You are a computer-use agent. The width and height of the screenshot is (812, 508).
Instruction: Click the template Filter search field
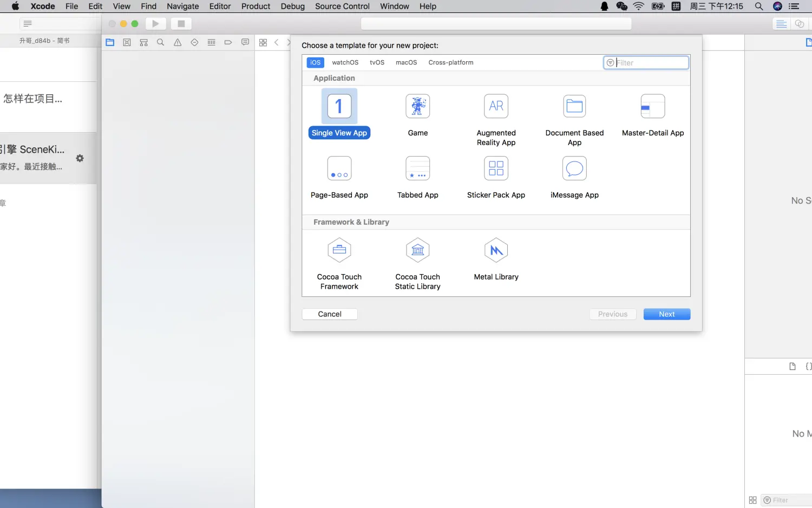[x=646, y=63]
